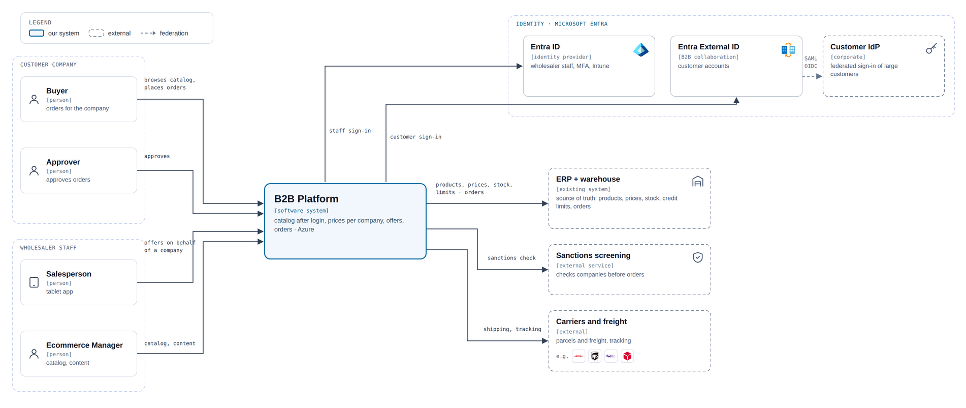The height and width of the screenshot is (408, 966).
Task: Click the '[identity provider]' tag
Action: click(561, 57)
